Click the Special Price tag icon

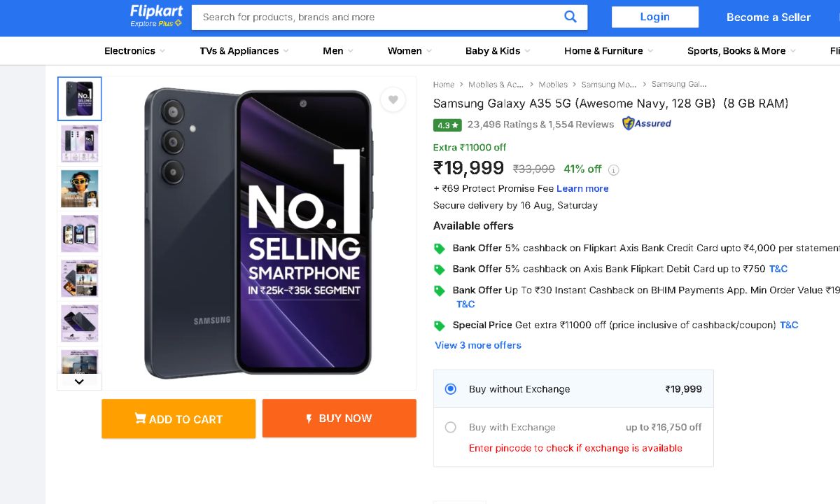pyautogui.click(x=440, y=325)
